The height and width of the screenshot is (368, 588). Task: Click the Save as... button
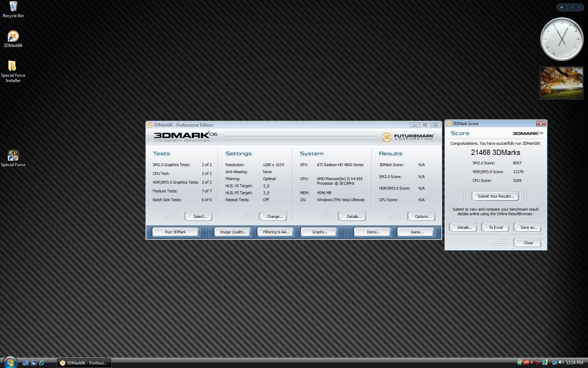[528, 227]
